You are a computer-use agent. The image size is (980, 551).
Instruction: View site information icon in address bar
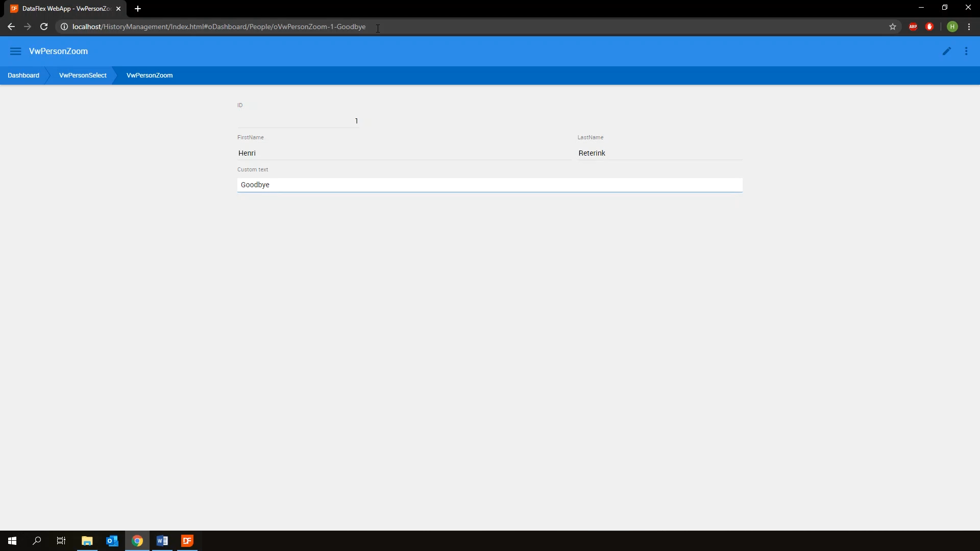(64, 27)
